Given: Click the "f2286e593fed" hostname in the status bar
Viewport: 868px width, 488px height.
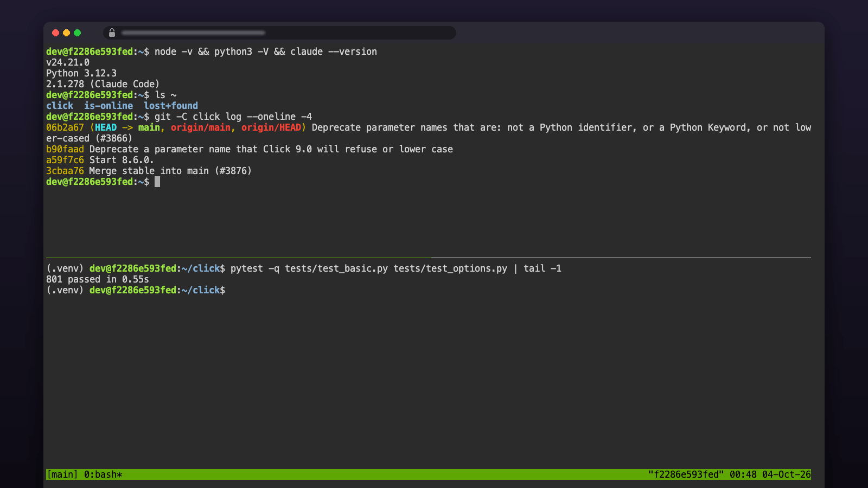Looking at the screenshot, I should [x=686, y=474].
